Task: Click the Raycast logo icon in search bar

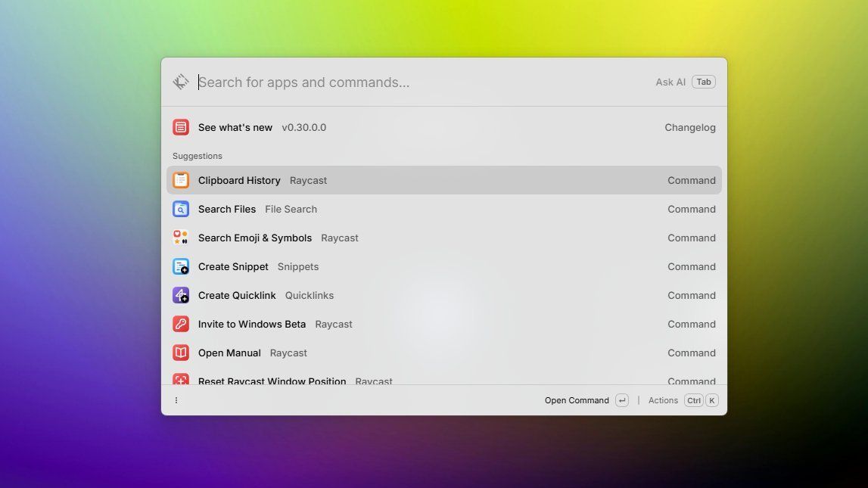Action: (180, 82)
